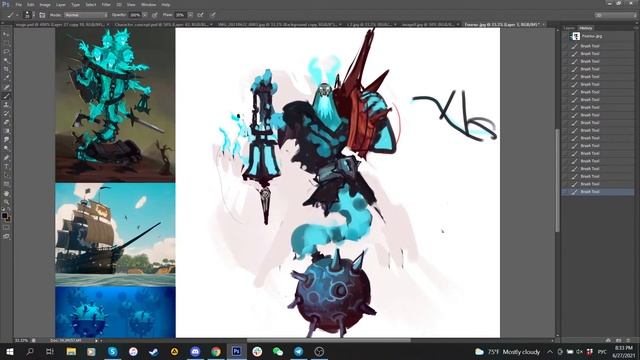Open the File menu

pyautogui.click(x=19, y=4)
